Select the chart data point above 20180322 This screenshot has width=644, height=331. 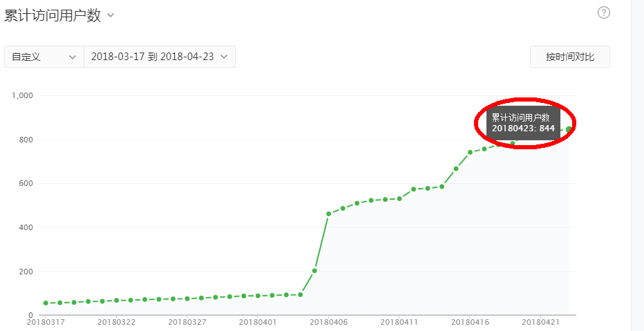point(117,301)
